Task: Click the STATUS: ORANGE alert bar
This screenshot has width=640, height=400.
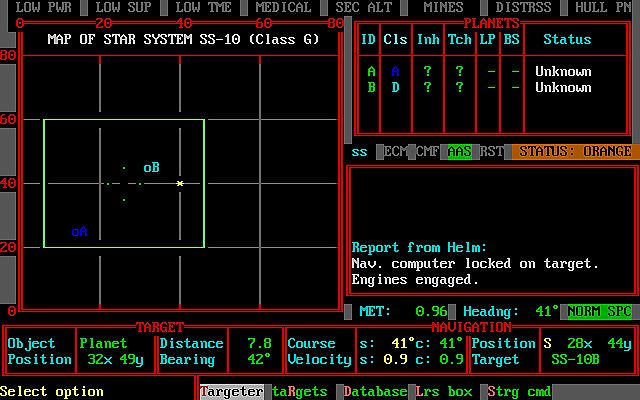Action: 576,151
